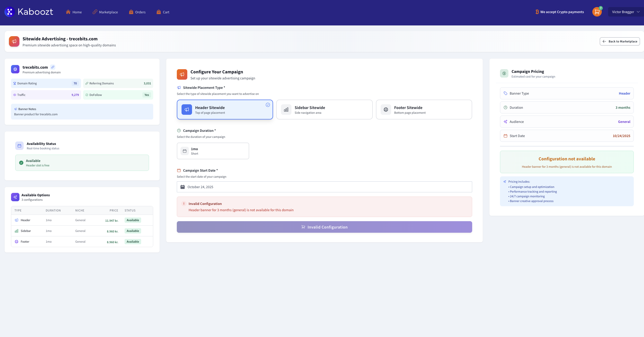Open the Campaign Start Date picker
Screen dimensions: 644x337
coord(324,187)
